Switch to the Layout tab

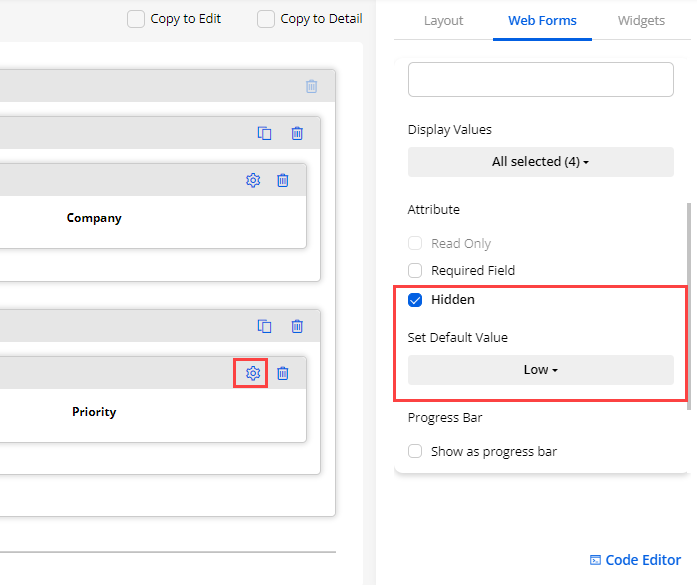443,20
